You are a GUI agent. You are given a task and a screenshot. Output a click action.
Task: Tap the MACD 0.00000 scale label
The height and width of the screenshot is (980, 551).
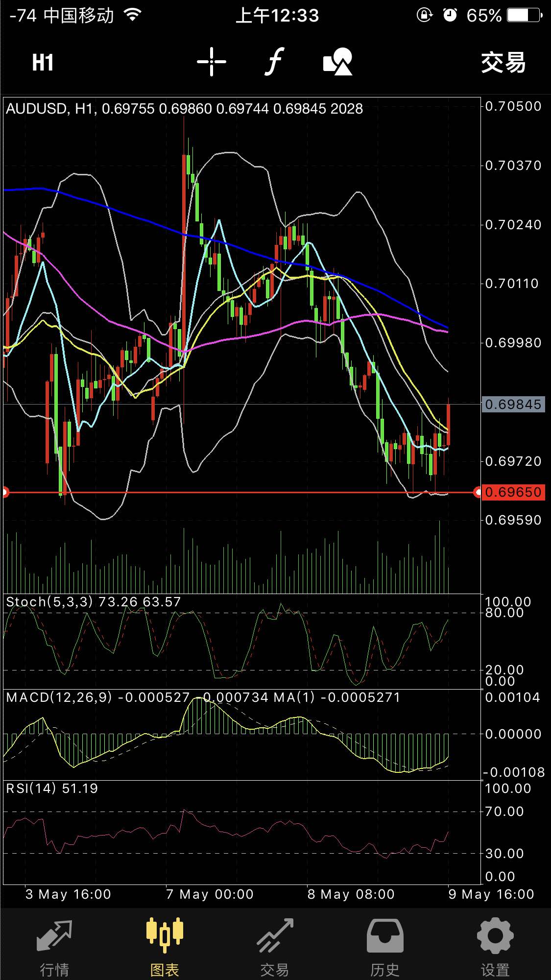(513, 734)
